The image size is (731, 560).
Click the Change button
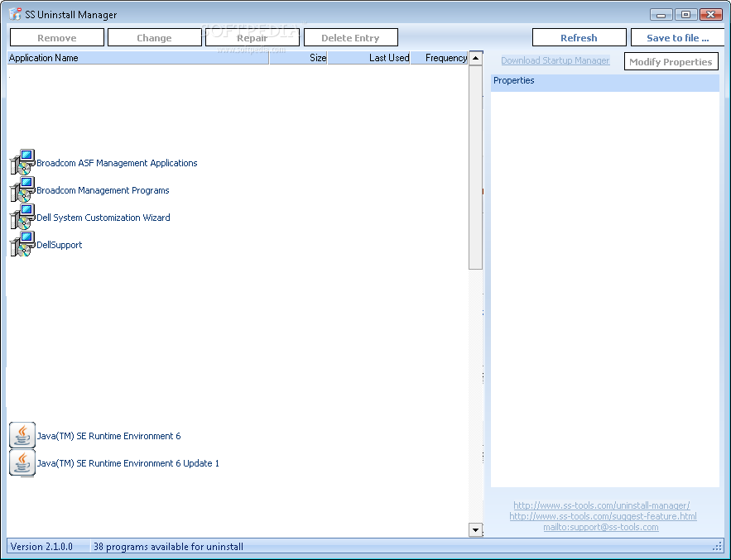154,38
